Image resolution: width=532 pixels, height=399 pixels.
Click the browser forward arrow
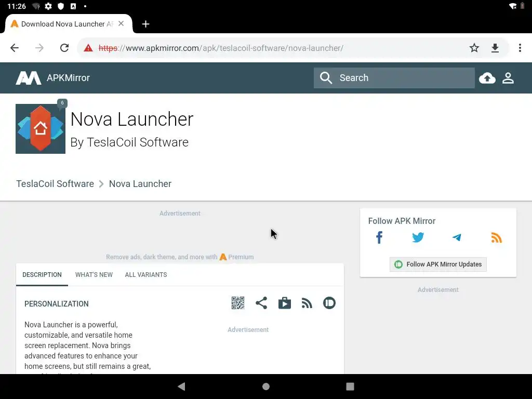pos(39,48)
